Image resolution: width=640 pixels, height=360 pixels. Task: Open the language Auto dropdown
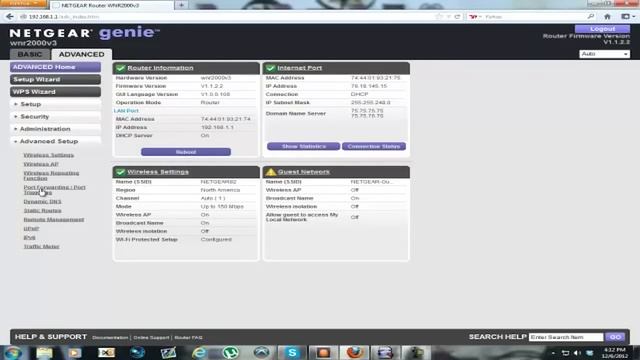[x=604, y=54]
